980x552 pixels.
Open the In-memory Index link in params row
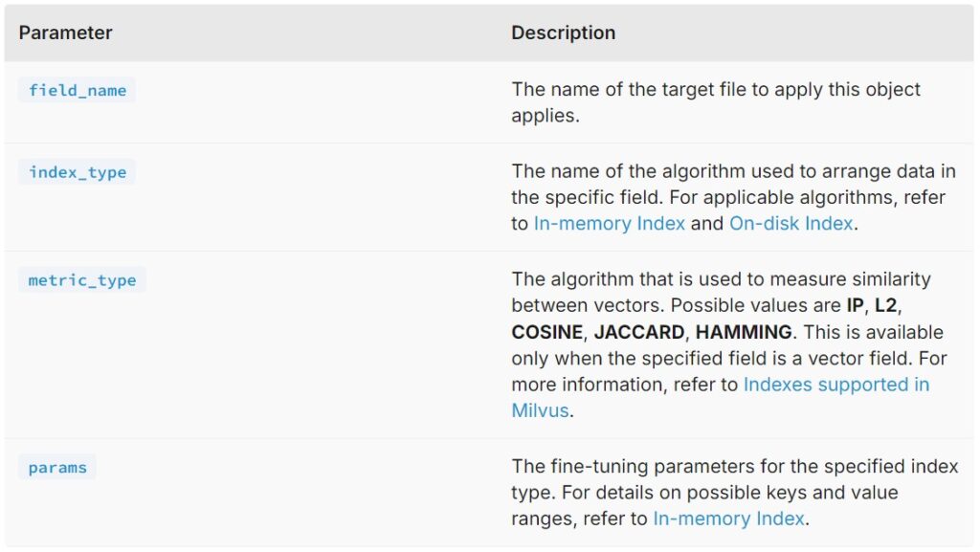(x=730, y=519)
